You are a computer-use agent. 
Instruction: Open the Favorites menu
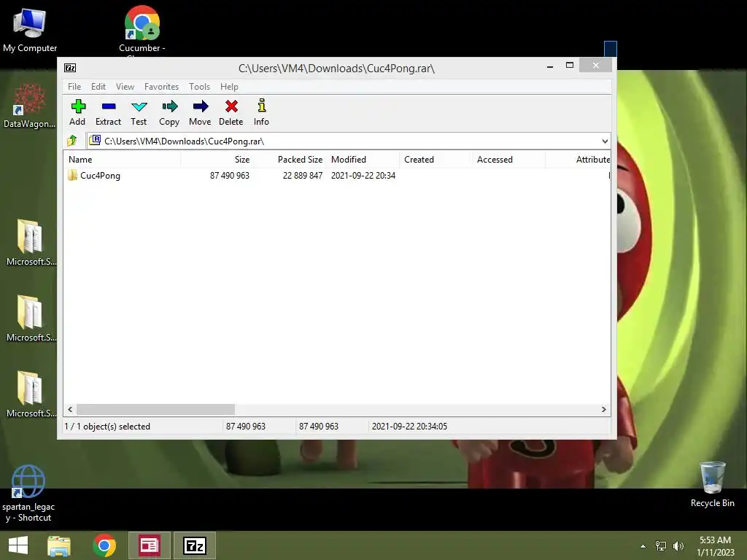[x=161, y=87]
